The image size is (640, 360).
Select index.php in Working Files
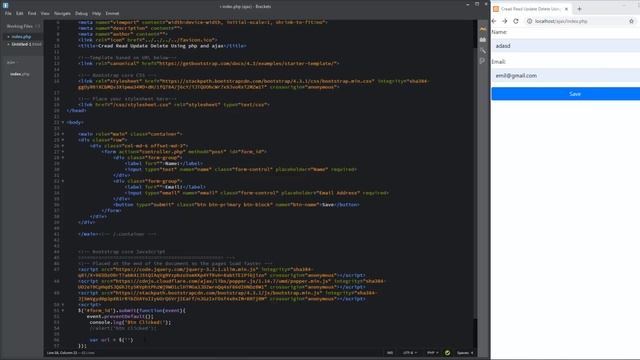click(21, 37)
